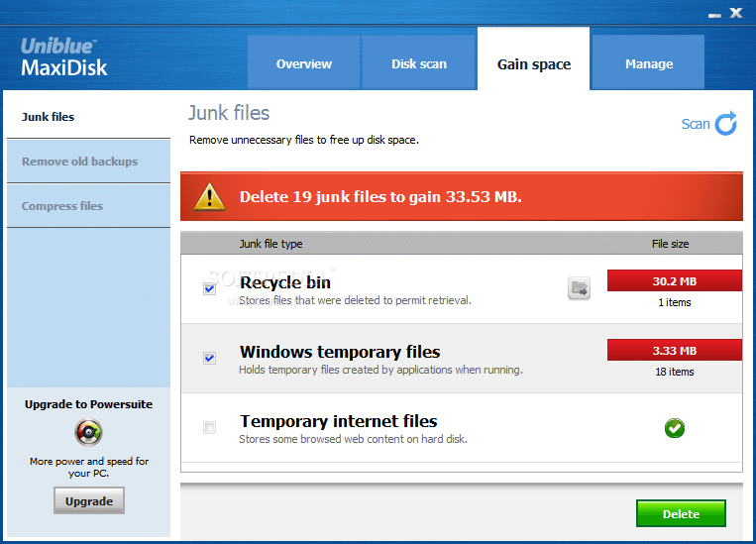This screenshot has height=544, width=756.
Task: Click the 'Junk file type' column header
Action: (x=270, y=244)
